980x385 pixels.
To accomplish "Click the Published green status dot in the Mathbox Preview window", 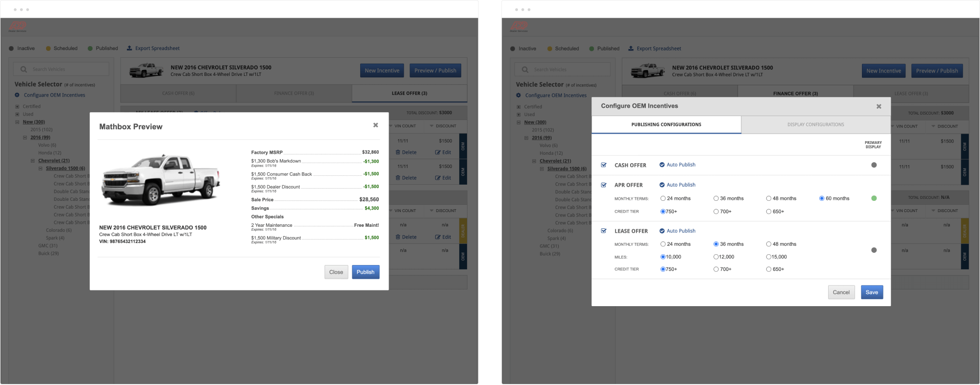I will pos(90,48).
